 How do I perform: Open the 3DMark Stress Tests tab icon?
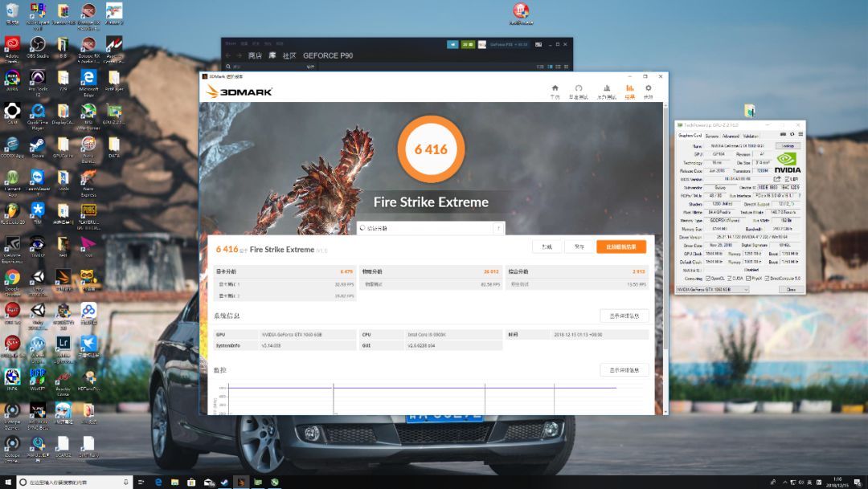607,88
